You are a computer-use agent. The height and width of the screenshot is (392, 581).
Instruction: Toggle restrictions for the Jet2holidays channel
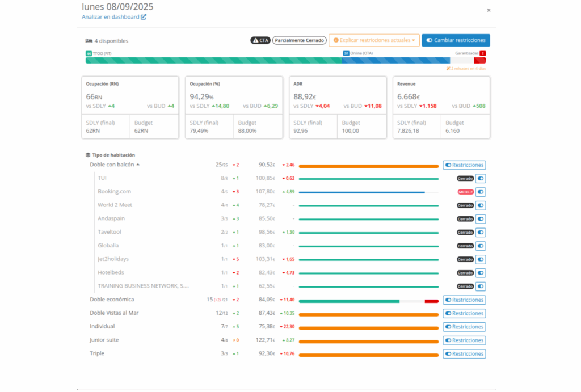[481, 259]
